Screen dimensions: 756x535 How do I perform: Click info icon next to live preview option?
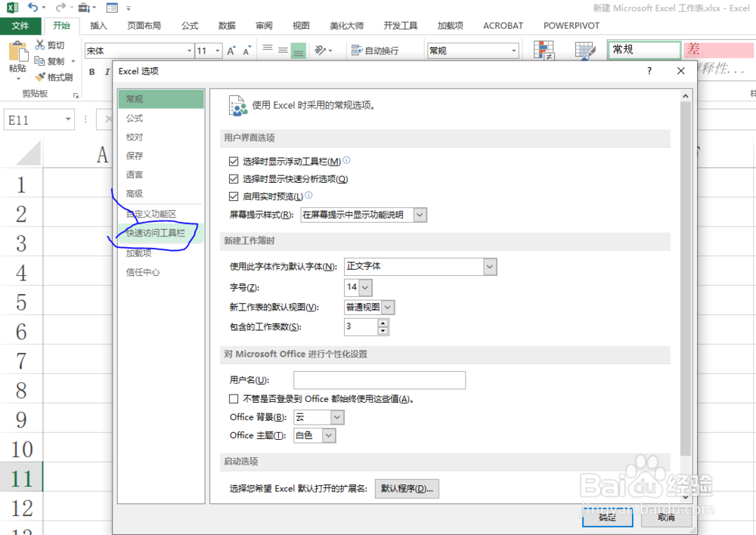(x=309, y=195)
